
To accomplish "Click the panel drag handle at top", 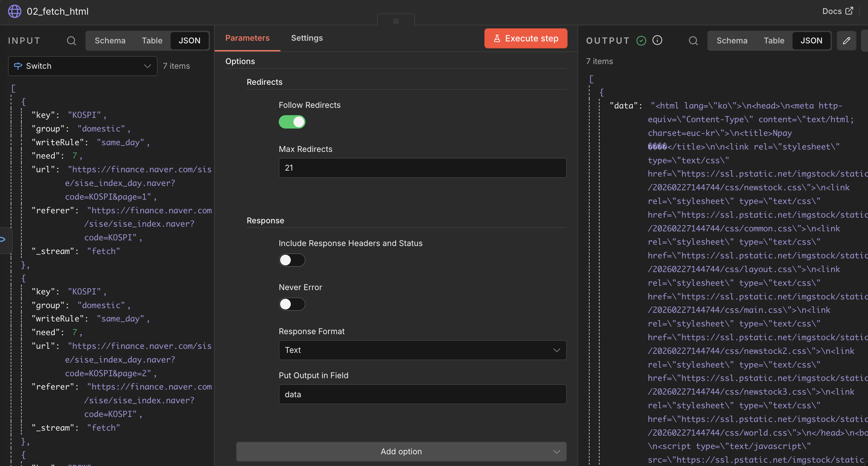I will point(396,21).
